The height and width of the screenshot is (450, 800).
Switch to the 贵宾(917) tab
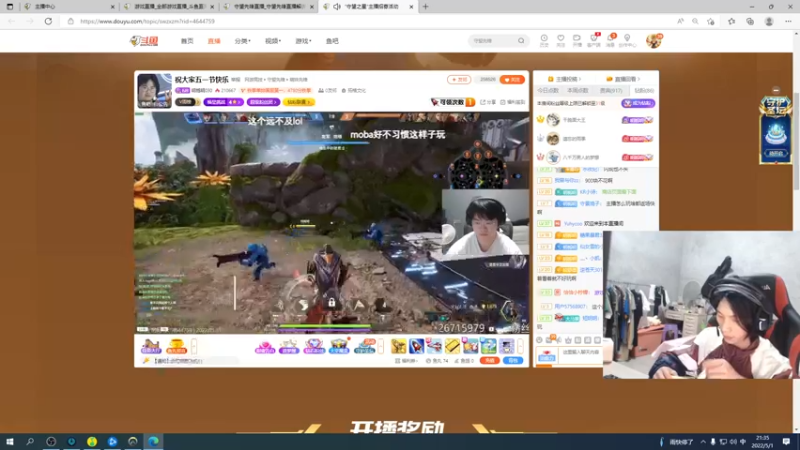click(611, 90)
